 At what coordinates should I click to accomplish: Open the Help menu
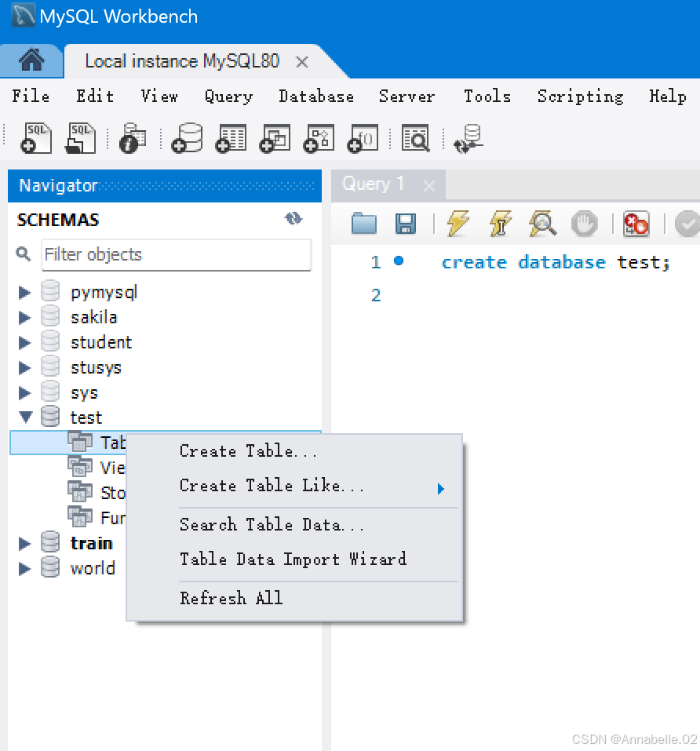pyautogui.click(x=668, y=97)
